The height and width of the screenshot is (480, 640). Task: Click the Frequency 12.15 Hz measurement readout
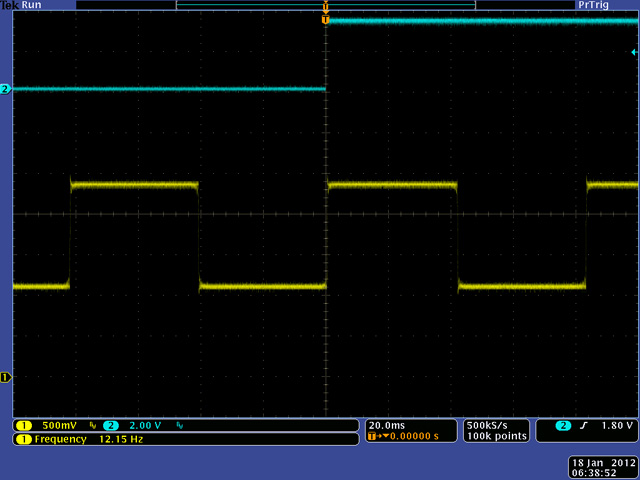[88, 439]
